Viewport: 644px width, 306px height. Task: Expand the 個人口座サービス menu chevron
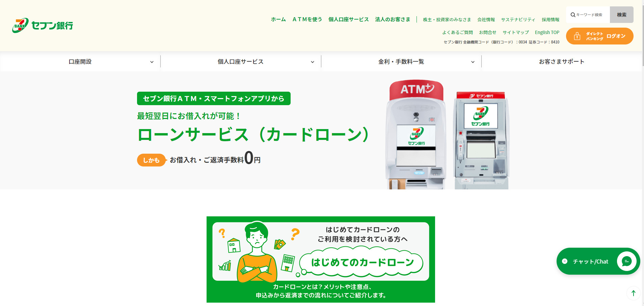(313, 61)
